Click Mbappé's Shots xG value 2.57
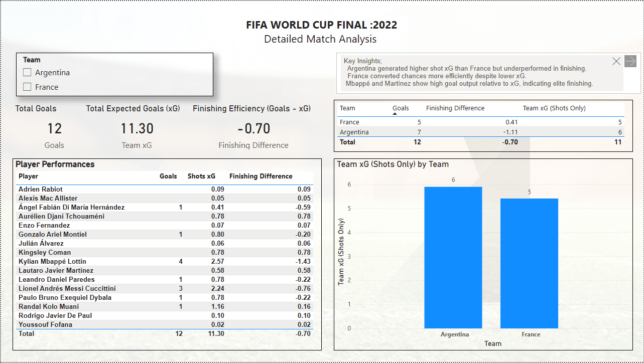 (x=217, y=262)
